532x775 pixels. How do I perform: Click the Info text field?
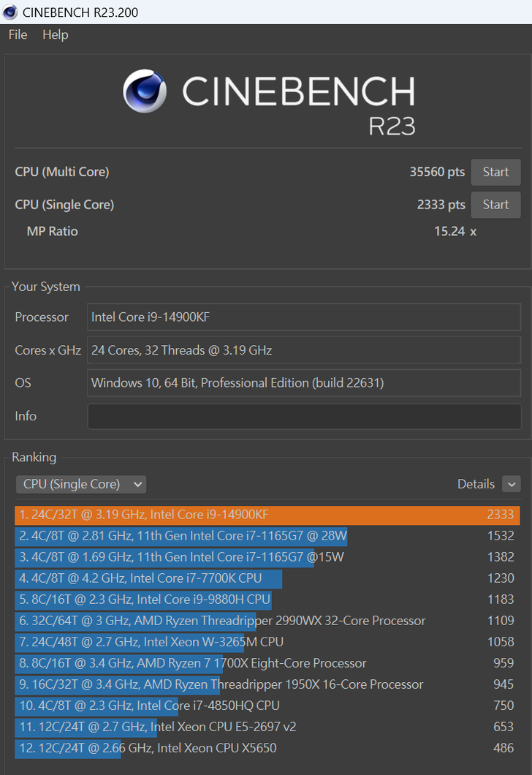pyautogui.click(x=304, y=416)
